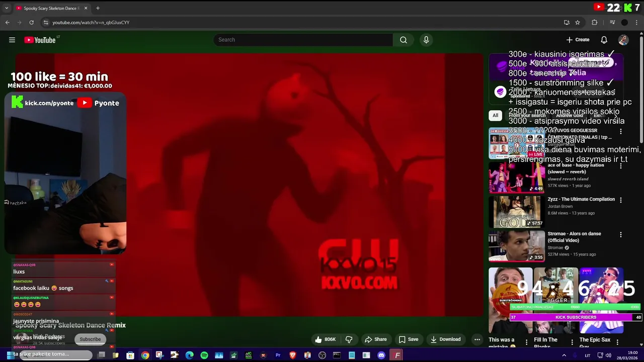The height and width of the screenshot is (362, 644).
Task: Open Chrome extensions puzzle icon
Action: (595, 22)
